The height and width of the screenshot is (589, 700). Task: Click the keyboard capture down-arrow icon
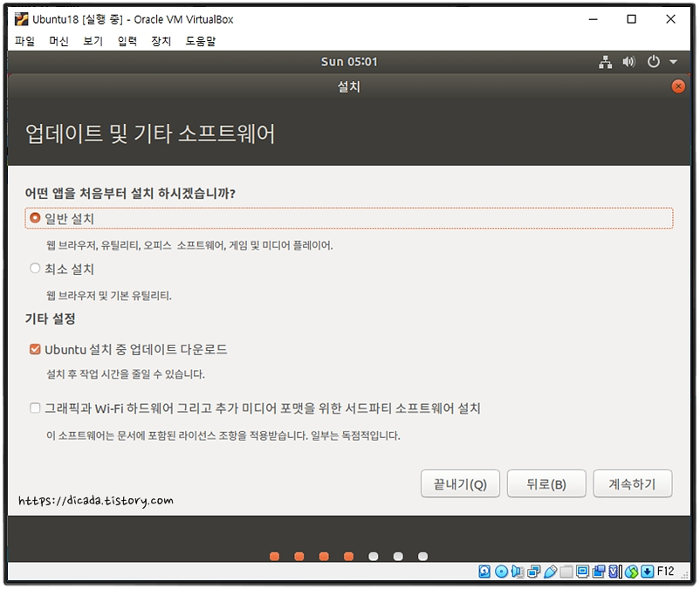(x=648, y=572)
